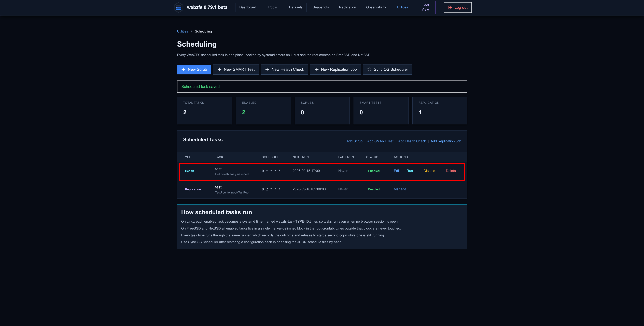Click the sync arrows icon on Sync OS Scheduler
This screenshot has width=644, height=326.
click(x=369, y=69)
